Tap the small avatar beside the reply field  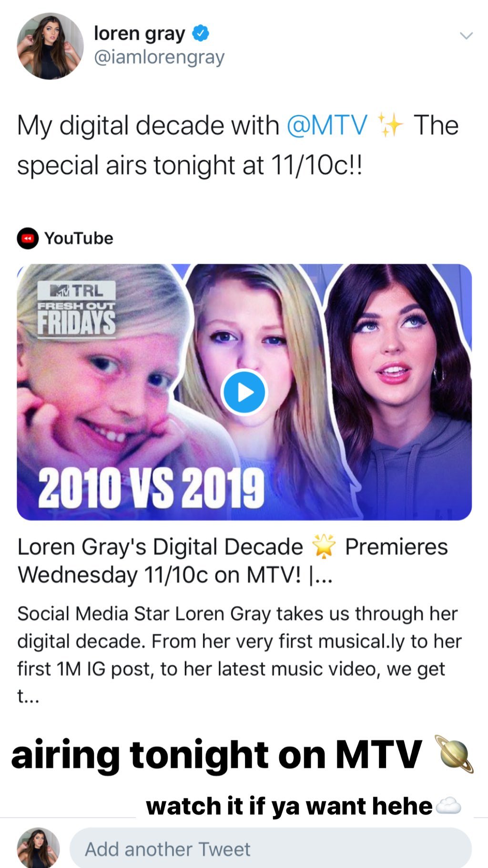(39, 848)
